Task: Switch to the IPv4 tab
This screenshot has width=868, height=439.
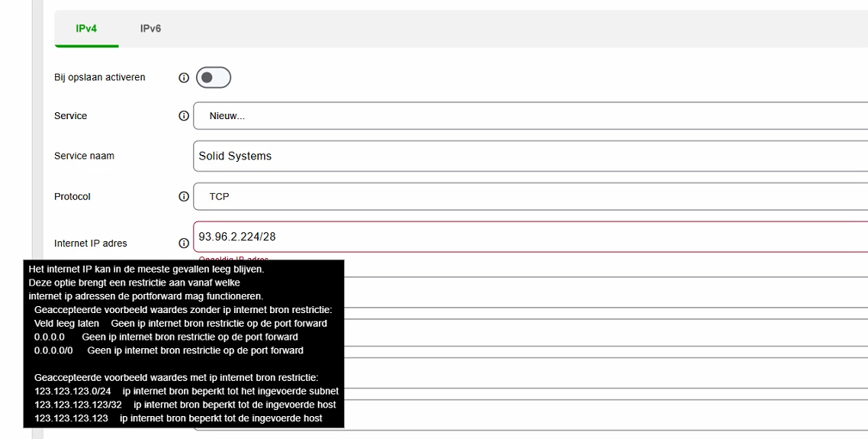Action: click(86, 28)
